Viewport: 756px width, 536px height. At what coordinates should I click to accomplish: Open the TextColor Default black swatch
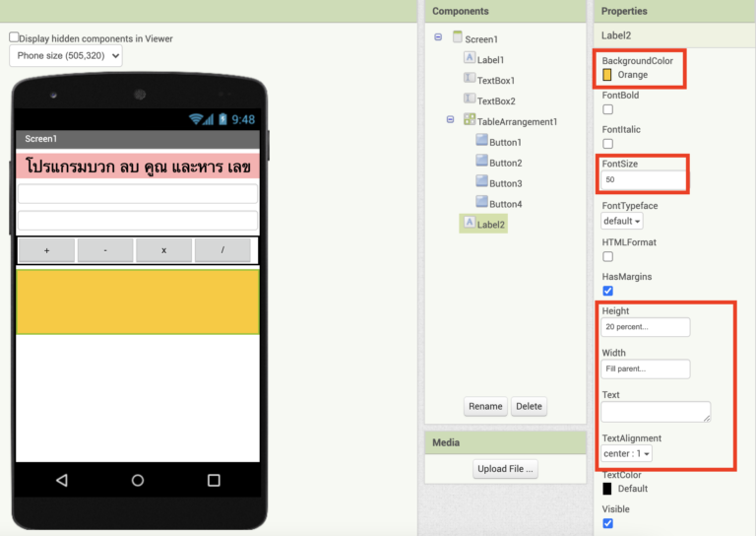(607, 489)
